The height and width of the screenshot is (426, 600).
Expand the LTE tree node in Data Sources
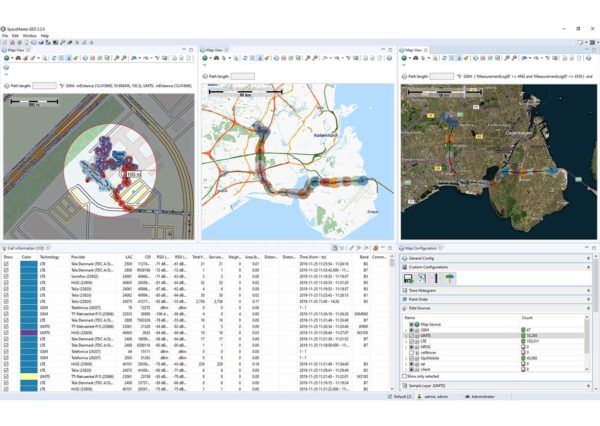click(406, 341)
